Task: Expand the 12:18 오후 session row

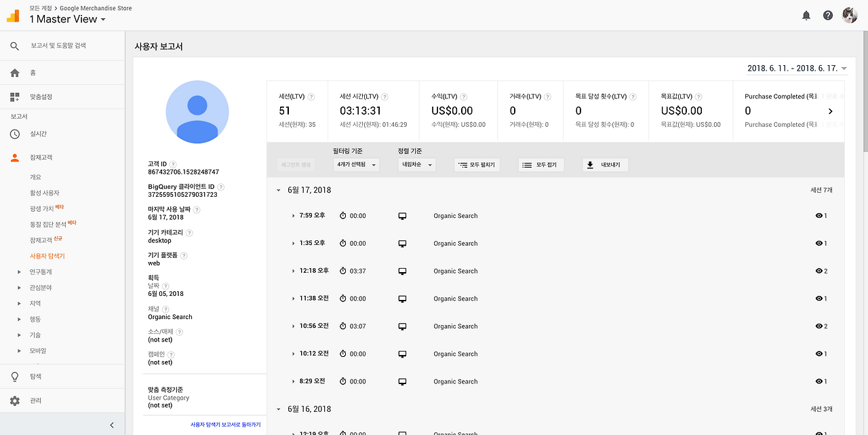Action: pos(294,271)
